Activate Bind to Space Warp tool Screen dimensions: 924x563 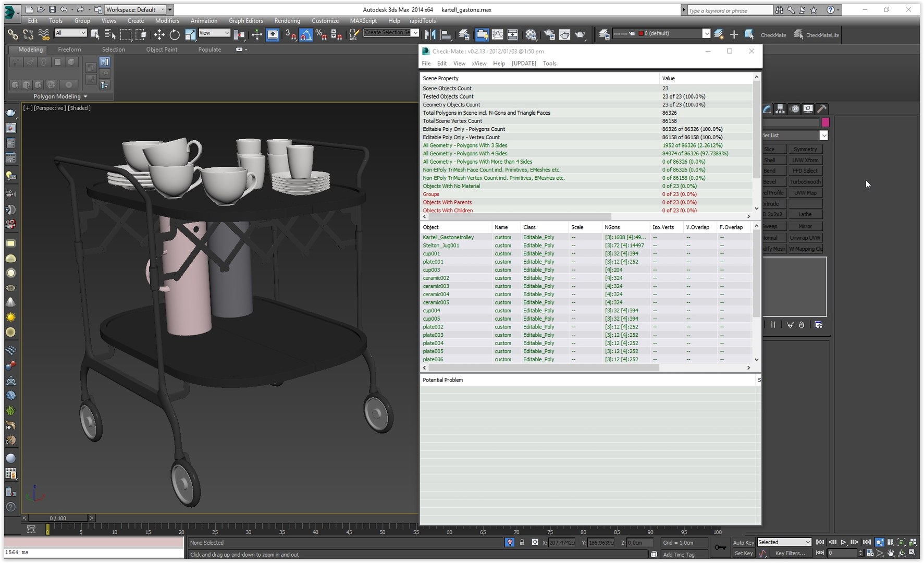pyautogui.click(x=44, y=34)
